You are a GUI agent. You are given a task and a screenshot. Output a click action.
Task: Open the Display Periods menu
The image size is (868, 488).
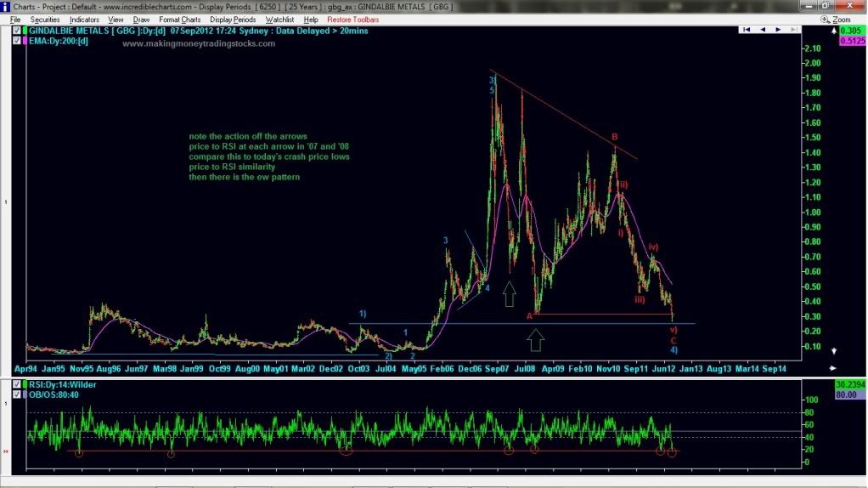[x=233, y=20]
